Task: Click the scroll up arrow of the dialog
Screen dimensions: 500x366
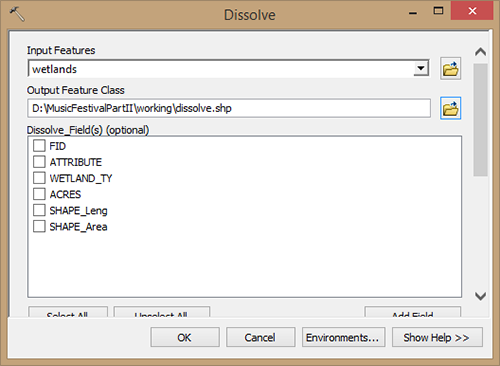Action: [x=480, y=52]
